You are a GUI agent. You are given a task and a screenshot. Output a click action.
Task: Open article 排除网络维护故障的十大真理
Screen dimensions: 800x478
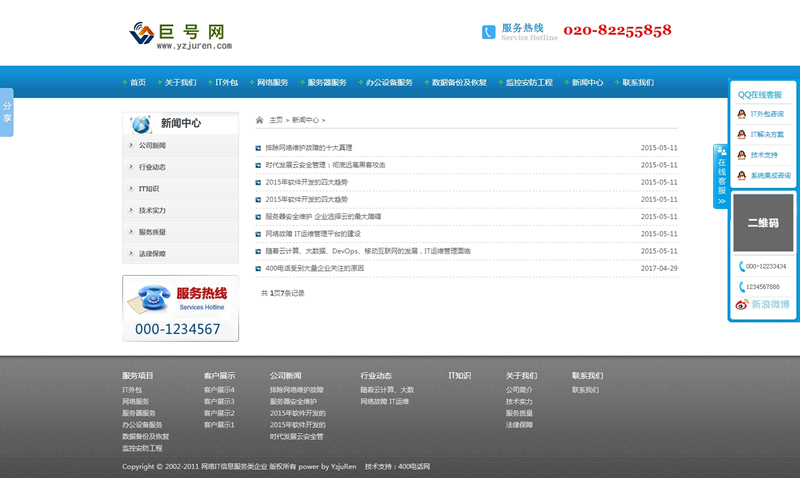coord(309,148)
